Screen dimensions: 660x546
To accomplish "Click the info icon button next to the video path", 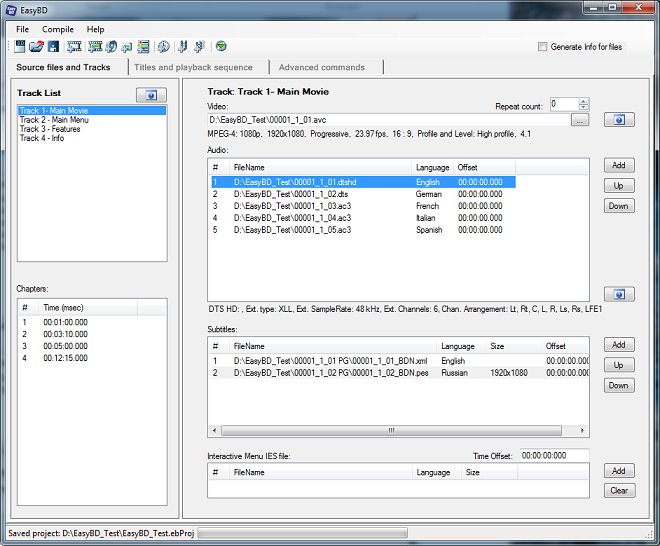I will click(619, 120).
